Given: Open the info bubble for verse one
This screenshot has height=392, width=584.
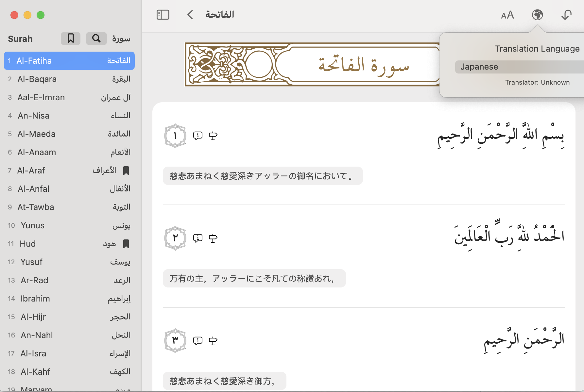Looking at the screenshot, I should pyautogui.click(x=198, y=136).
